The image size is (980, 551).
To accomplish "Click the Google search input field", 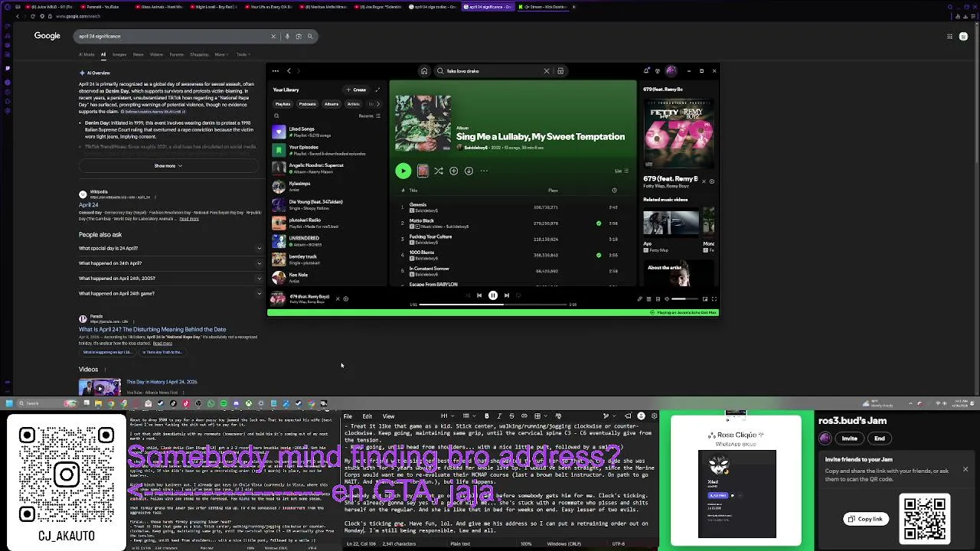I will [175, 36].
